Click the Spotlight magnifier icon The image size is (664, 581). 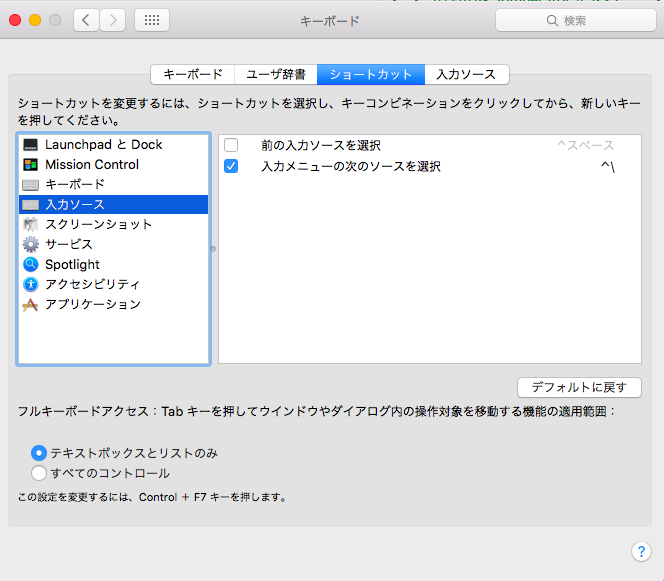click(x=30, y=264)
